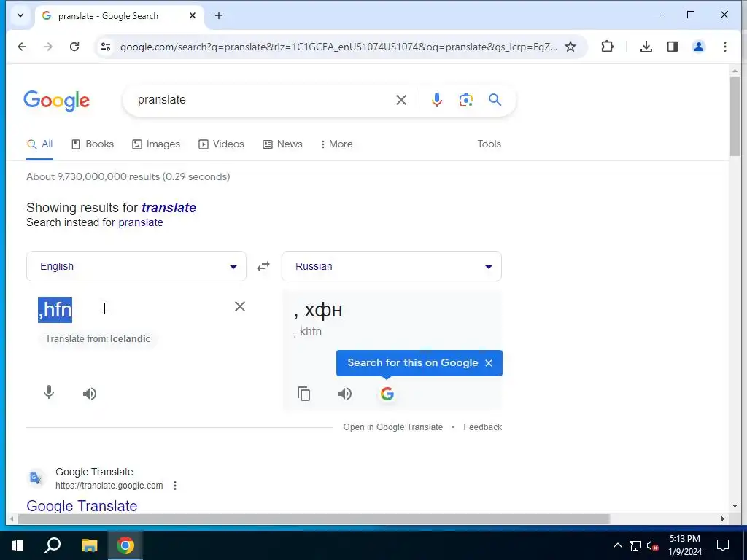Viewport: 747px width, 560px height.
Task: Close the pranslate Google Search tab
Action: coord(193,15)
